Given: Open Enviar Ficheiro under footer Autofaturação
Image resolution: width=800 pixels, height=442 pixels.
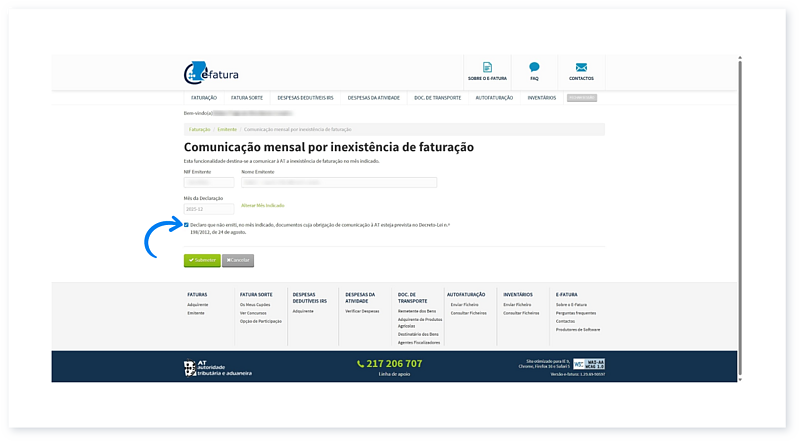Looking at the screenshot, I should pos(464,305).
